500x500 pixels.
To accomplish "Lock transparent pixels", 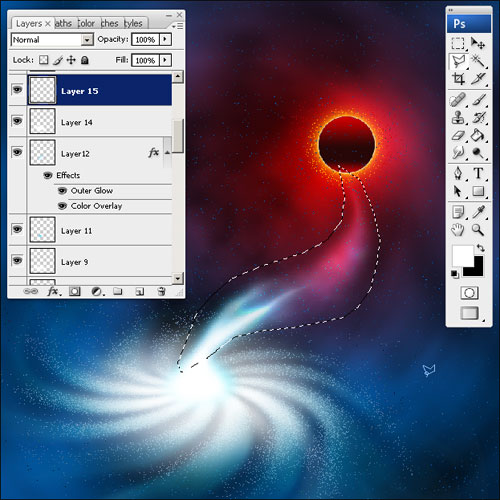I will [43, 60].
